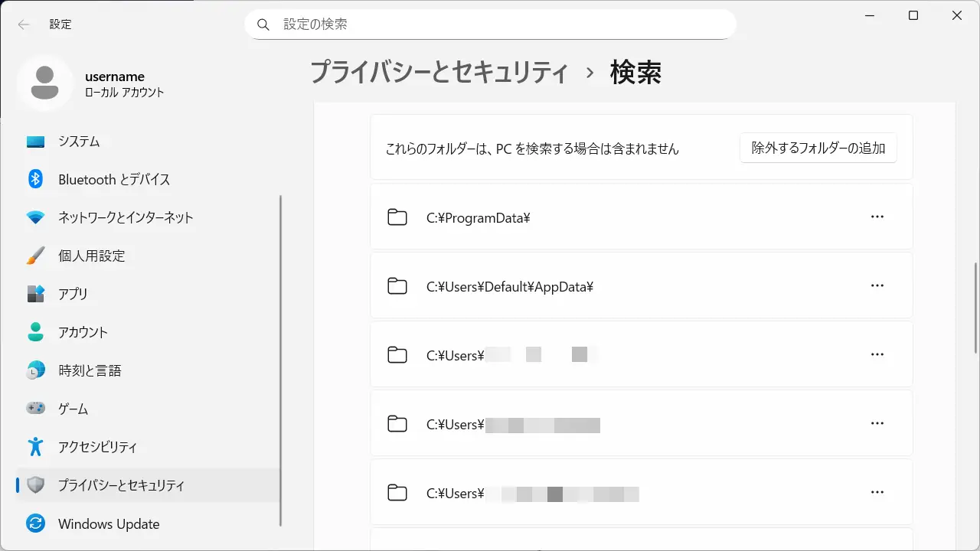
Task: Click プライバシーとセキュリティ breadcrumb link
Action: pos(439,73)
